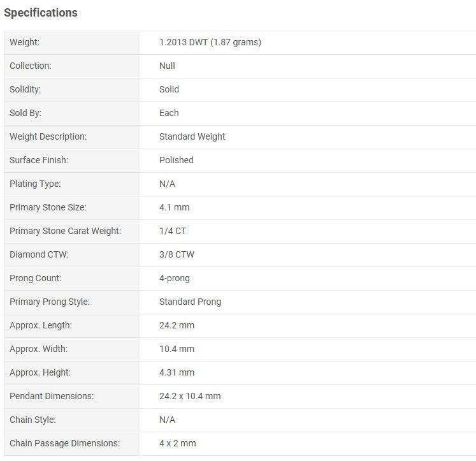The height and width of the screenshot is (461, 476).
Task: Click the Collection value Null
Action: click(167, 66)
